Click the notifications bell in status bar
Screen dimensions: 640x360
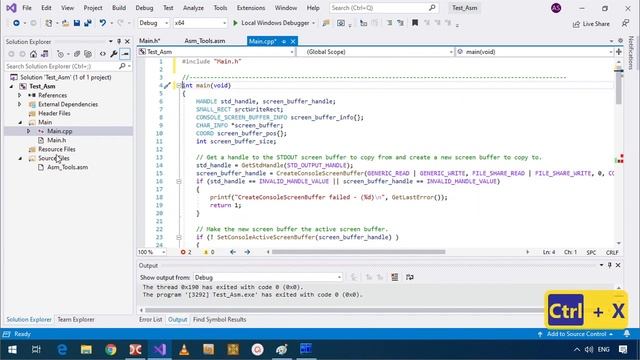[x=627, y=334]
